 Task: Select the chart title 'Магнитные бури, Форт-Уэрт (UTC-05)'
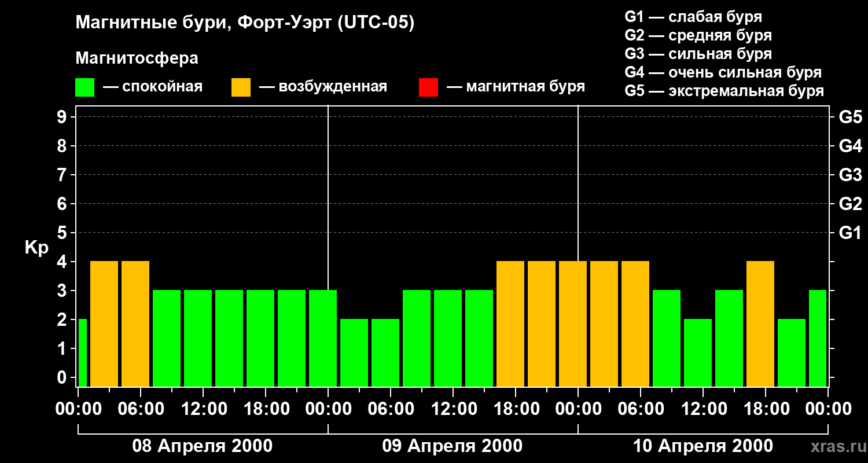tap(245, 23)
